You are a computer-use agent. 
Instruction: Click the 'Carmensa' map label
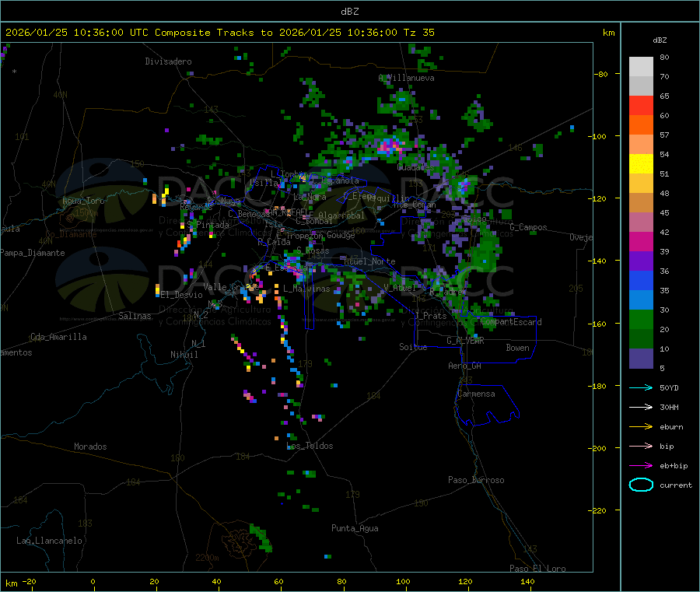tap(476, 394)
